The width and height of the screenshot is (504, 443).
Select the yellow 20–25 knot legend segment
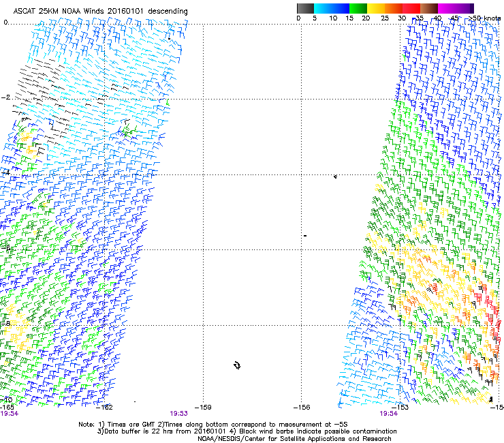[x=376, y=8]
